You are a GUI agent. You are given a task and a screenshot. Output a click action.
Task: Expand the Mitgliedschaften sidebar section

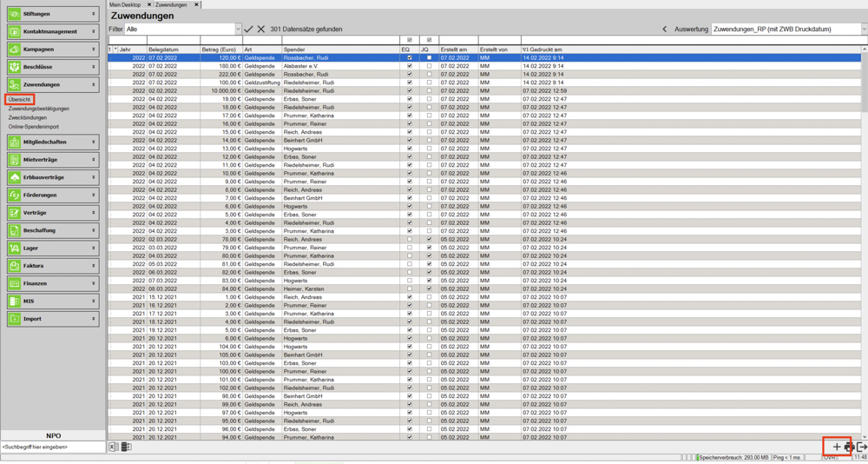52,142
